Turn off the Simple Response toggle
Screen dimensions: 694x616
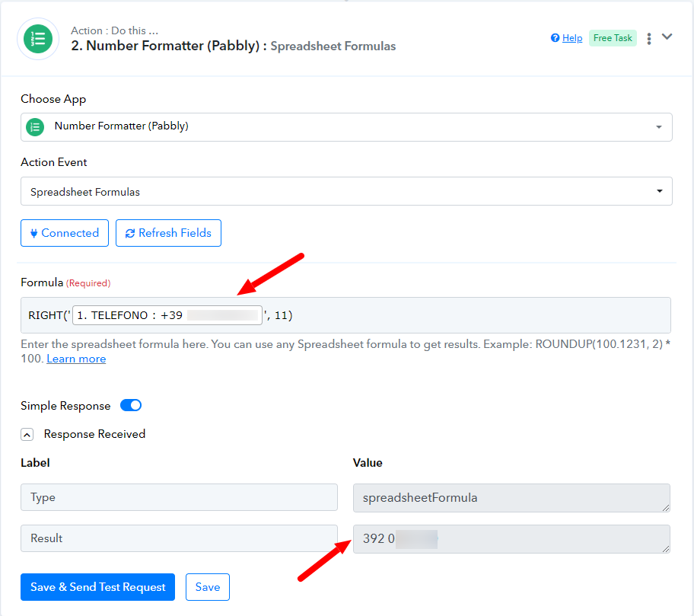[x=131, y=405]
